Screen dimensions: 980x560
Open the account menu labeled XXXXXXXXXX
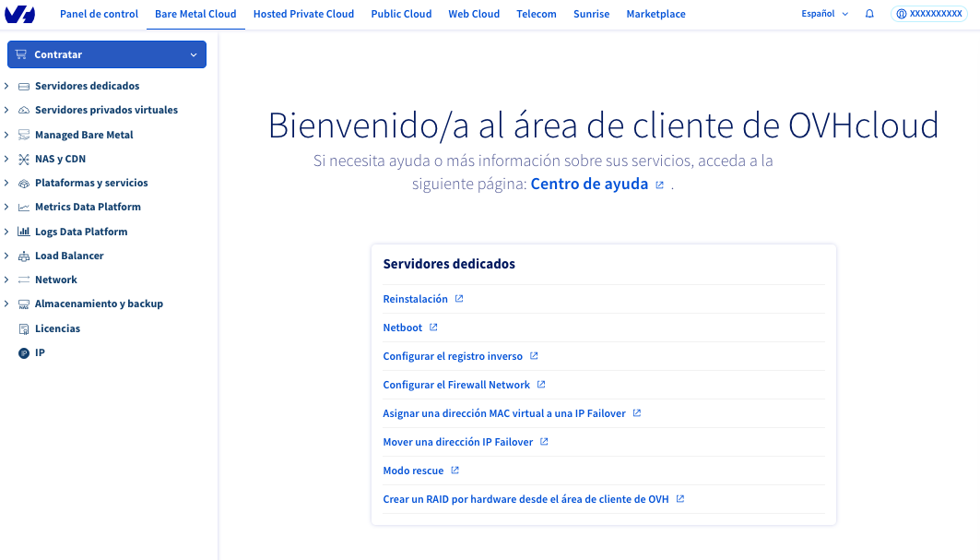(x=928, y=14)
